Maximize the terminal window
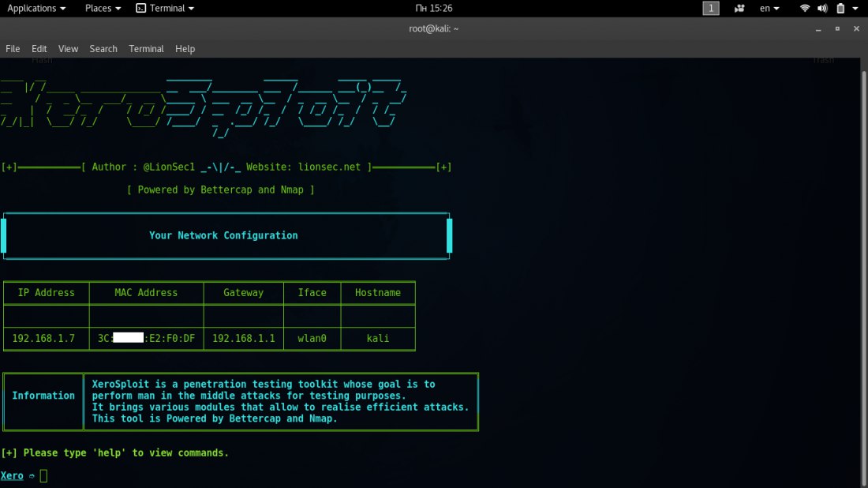Viewport: 868px width, 488px height. point(837,28)
